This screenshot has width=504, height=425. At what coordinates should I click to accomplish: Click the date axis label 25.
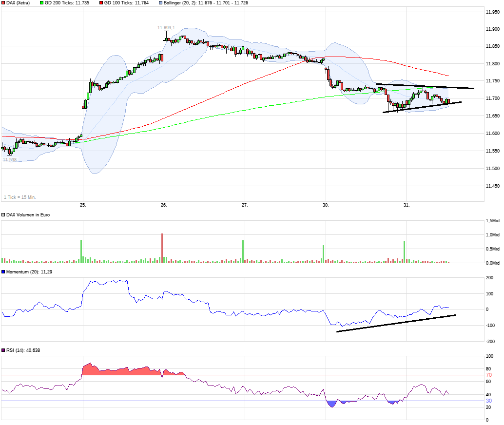click(x=83, y=205)
